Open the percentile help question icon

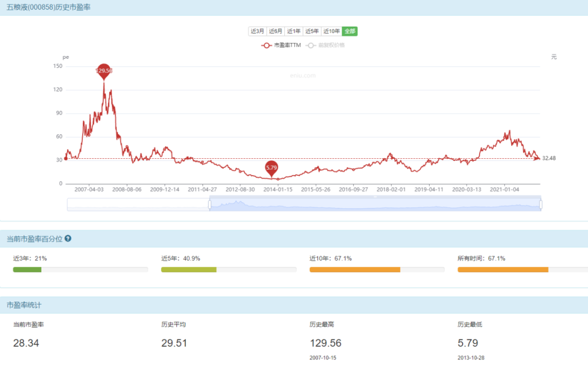pos(68,238)
